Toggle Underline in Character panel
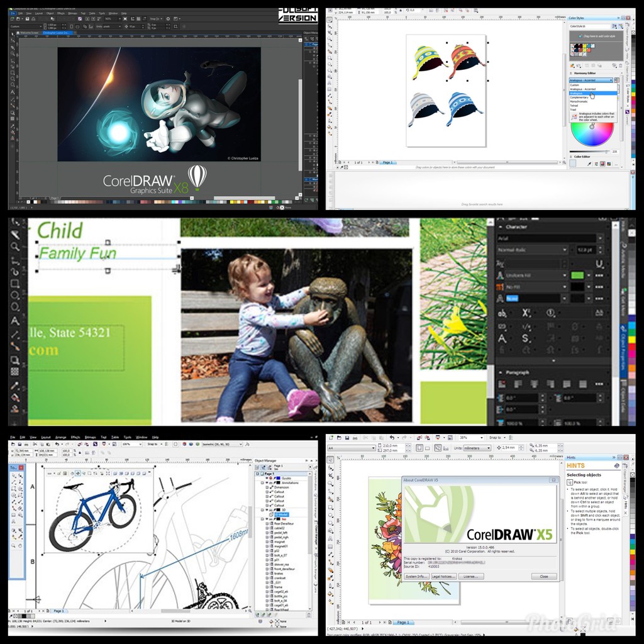The height and width of the screenshot is (644, 644). 599,264
